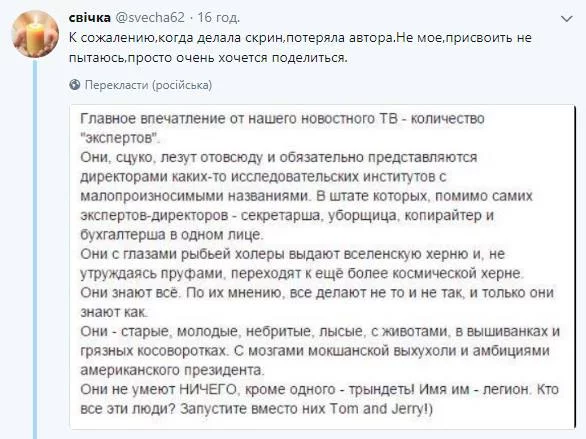Open tweet permalink via "16 год." timestamp
The height and width of the screenshot is (439, 586).
[x=218, y=18]
